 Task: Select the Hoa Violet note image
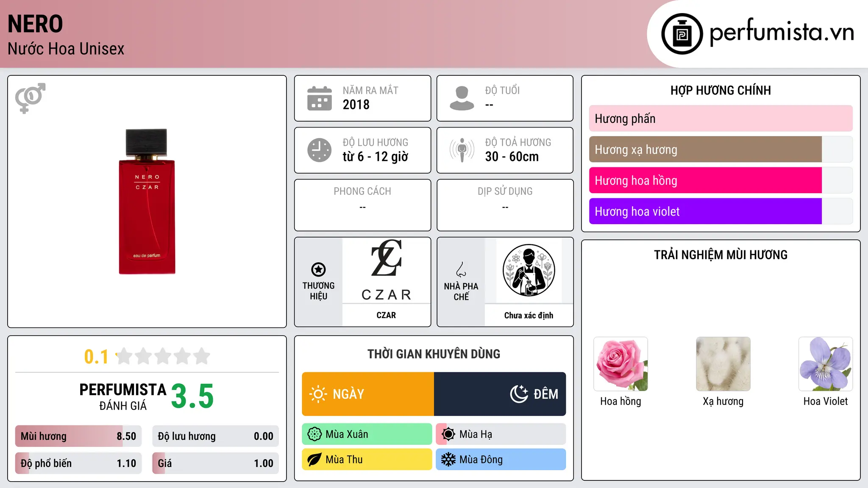point(826,364)
